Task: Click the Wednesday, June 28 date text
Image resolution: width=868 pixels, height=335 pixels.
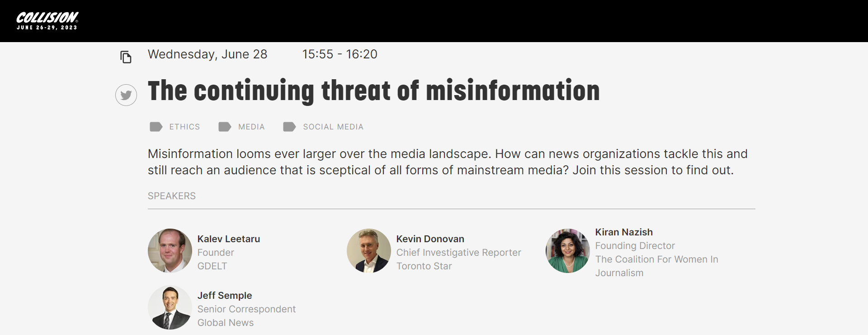Action: click(x=208, y=54)
